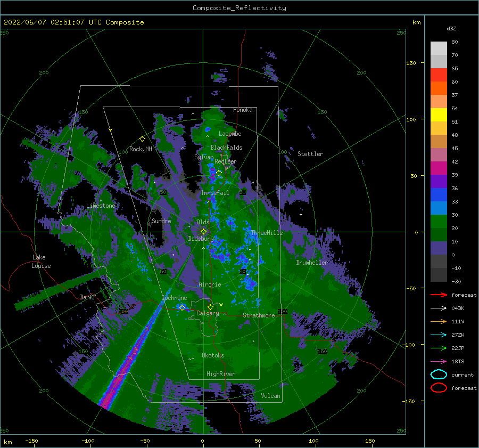This screenshot has height=448, width=479.
Task: Click the yellow diamond marker below Cochrane
Action: 182,307
